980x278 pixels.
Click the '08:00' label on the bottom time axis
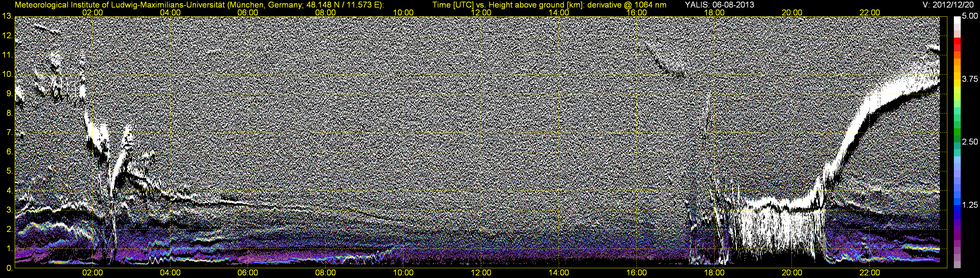pyautogui.click(x=326, y=273)
